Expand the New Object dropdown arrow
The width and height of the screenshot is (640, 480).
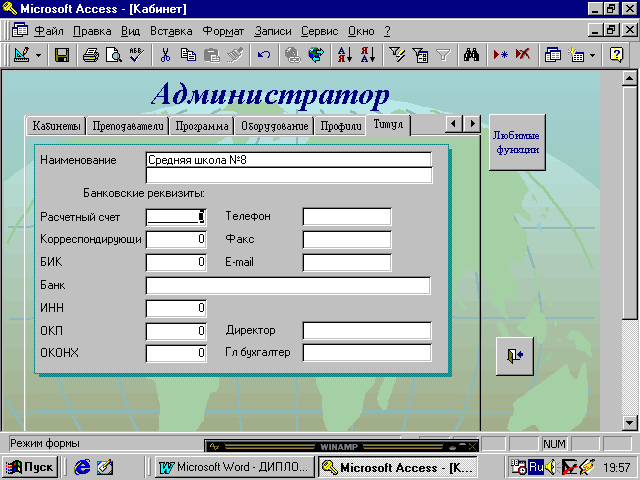coord(593,55)
